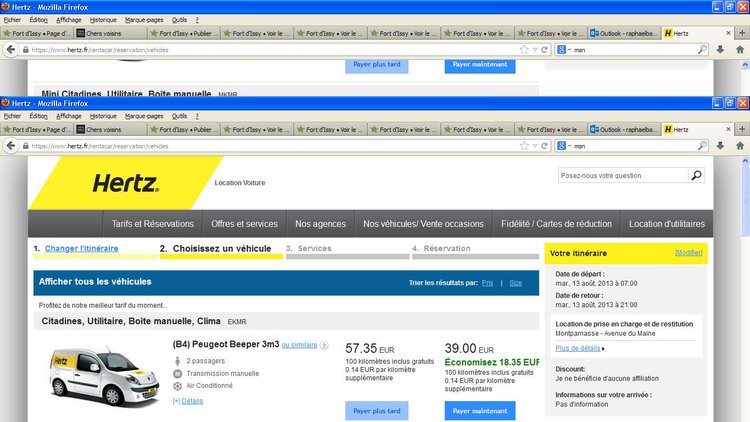Viewport: 750px width, 422px height.
Task: Switch to 'Fort d'Issy • Publier' tab in front window
Action: [x=184, y=129]
